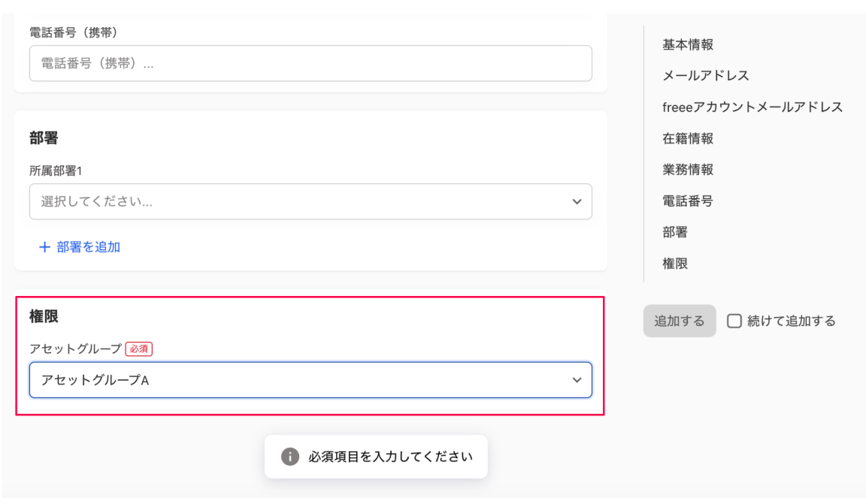Click the red 必須 badge next to アセットグループ

(139, 349)
